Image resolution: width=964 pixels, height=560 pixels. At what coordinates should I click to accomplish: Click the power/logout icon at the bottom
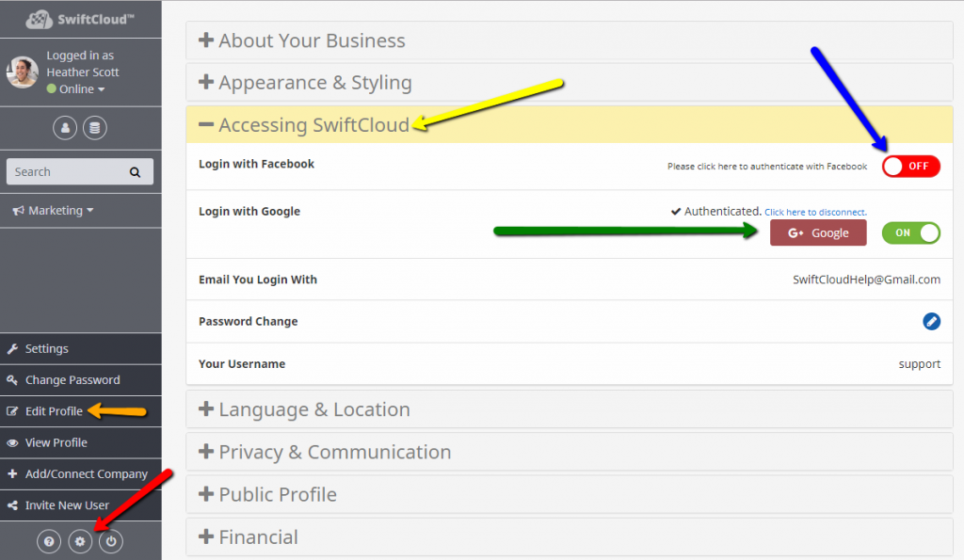pos(110,541)
